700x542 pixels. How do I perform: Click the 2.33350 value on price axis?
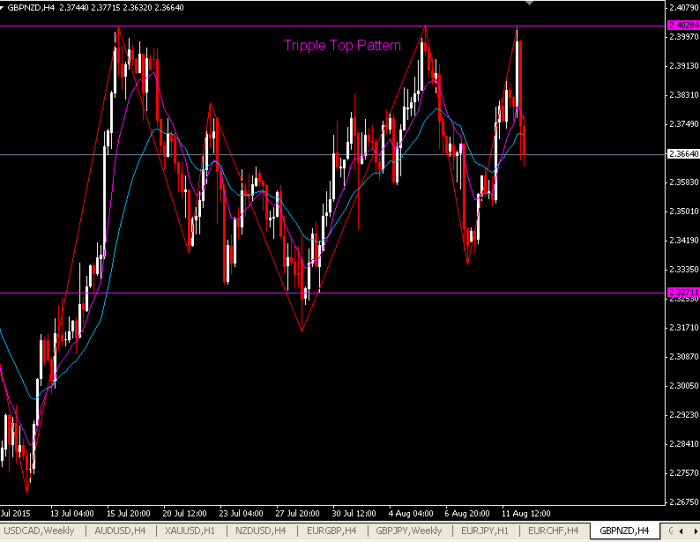coord(684,270)
